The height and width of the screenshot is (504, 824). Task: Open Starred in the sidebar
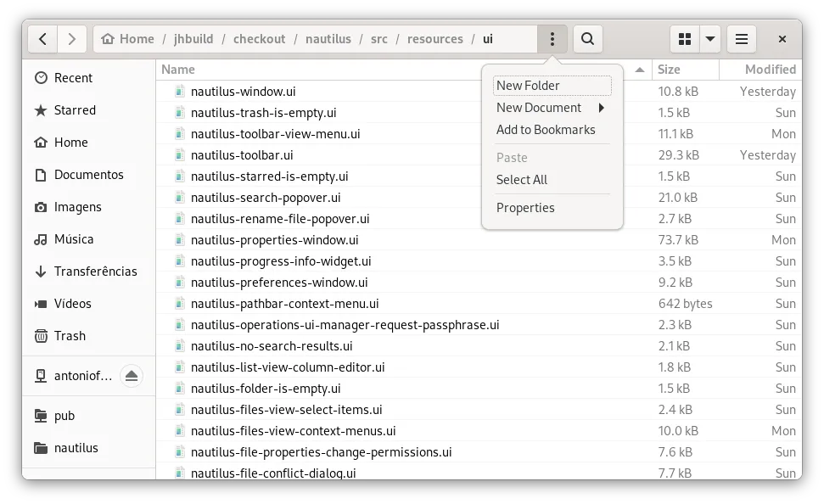pos(75,110)
